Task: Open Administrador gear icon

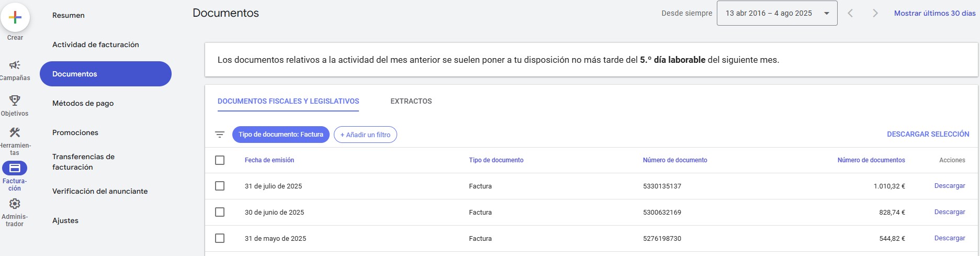Action: pos(15,204)
